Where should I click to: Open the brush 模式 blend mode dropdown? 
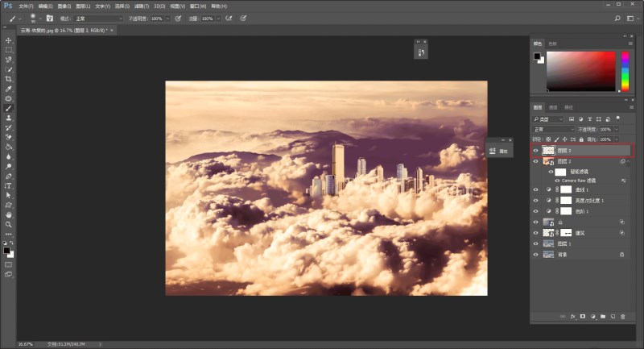[97, 18]
